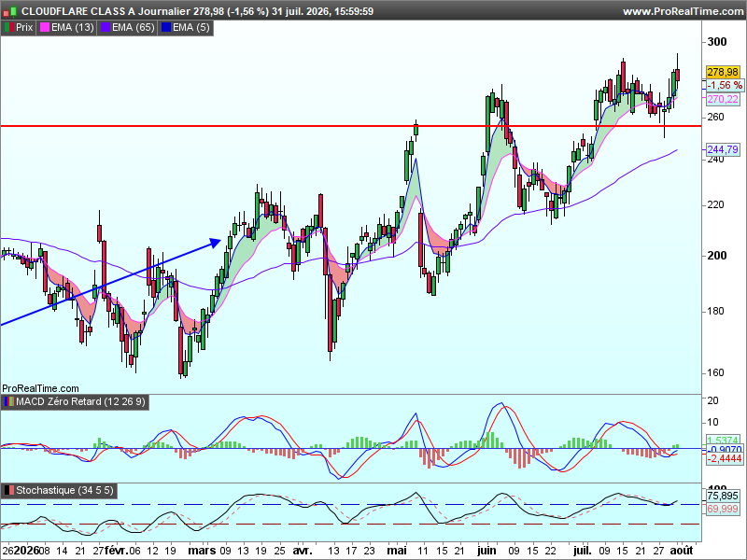Click the avr. month label on time axis

[302, 551]
